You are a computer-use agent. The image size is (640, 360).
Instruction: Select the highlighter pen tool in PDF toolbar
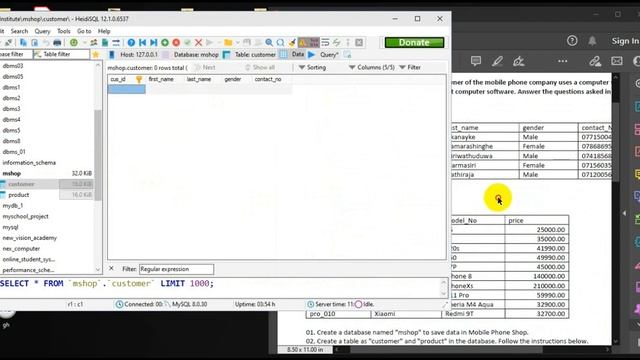tap(497, 61)
